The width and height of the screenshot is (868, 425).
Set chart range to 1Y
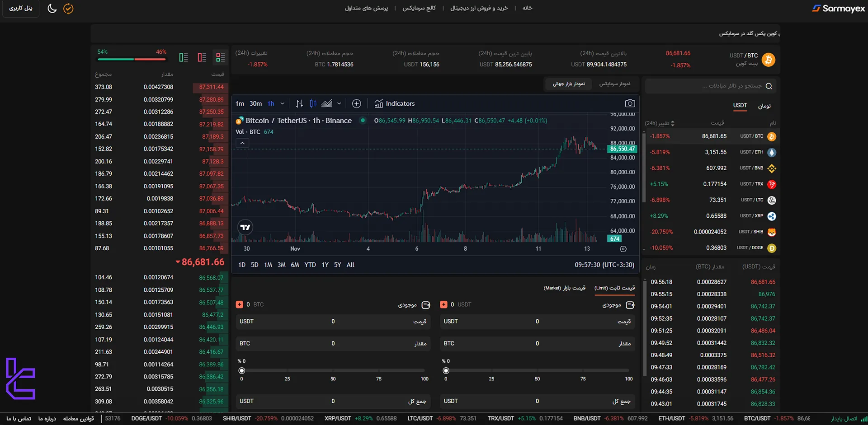point(325,265)
